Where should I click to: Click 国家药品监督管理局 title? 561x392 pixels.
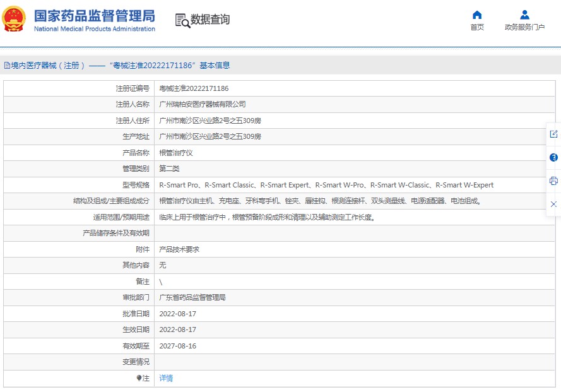95,16
